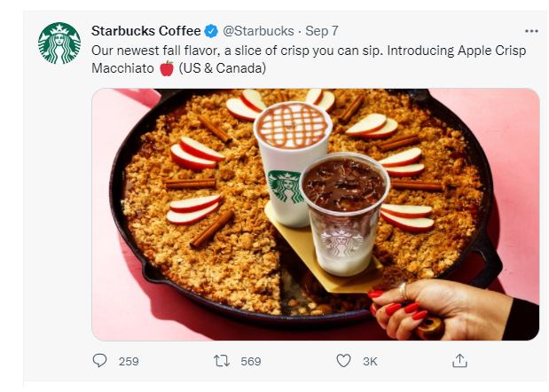This screenshot has height=392, width=549.
Task: Retweet using the retweet arrows icon
Action: pyautogui.click(x=222, y=361)
